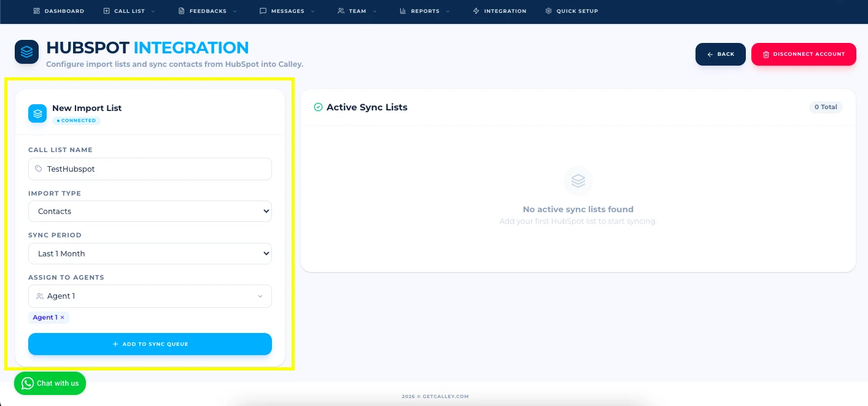This screenshot has width=868, height=406.
Task: Open the Team menu
Action: pyautogui.click(x=357, y=11)
